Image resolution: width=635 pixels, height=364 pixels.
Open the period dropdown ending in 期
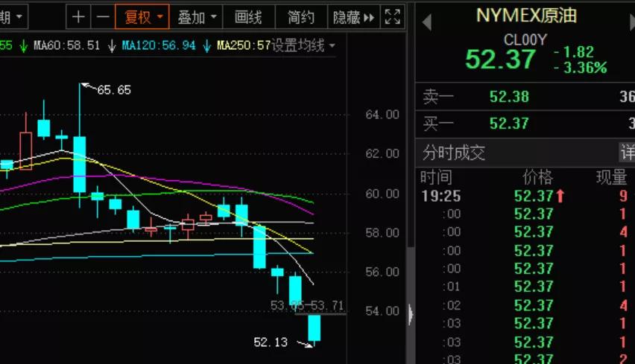point(11,17)
